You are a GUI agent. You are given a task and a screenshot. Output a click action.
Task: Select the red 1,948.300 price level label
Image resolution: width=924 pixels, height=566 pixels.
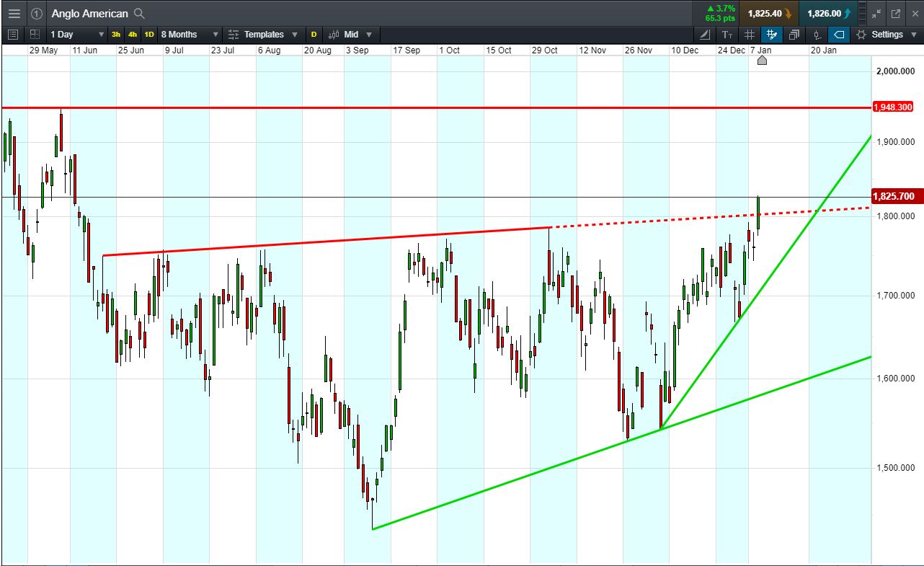pyautogui.click(x=894, y=107)
